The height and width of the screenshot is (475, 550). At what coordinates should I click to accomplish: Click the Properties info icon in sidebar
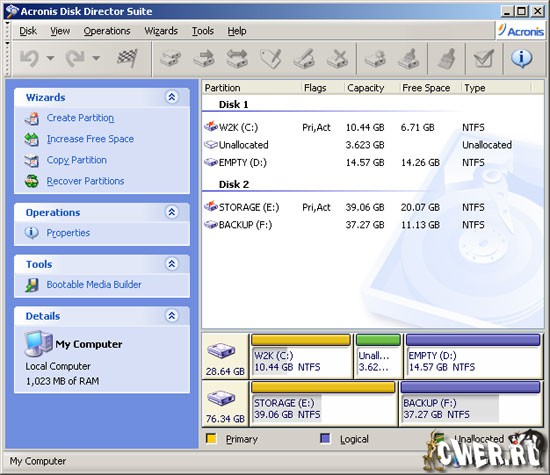point(32,232)
